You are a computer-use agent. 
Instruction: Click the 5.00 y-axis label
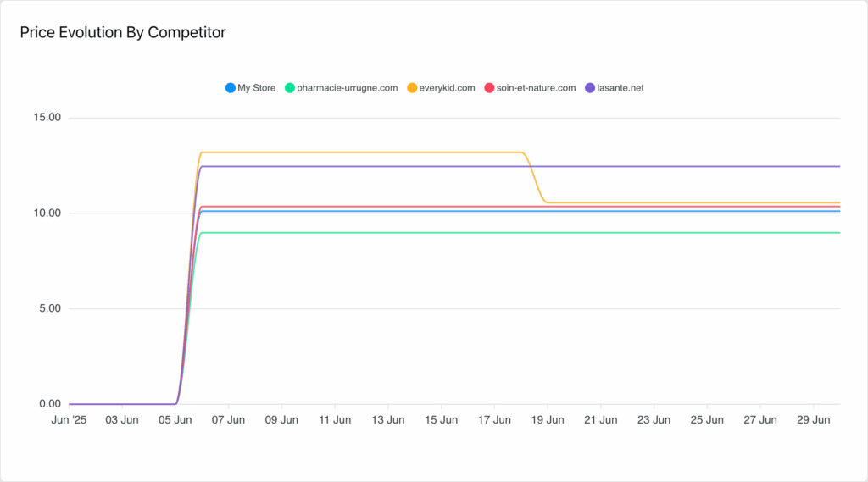point(50,309)
